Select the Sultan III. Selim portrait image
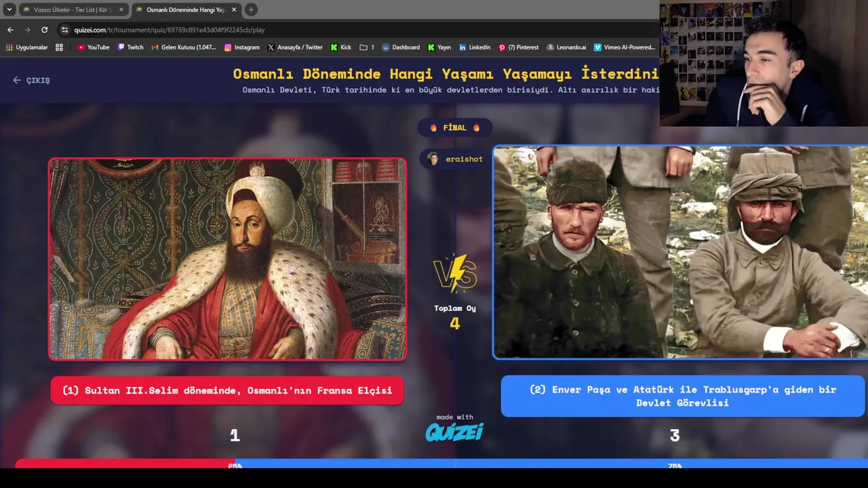 coord(227,259)
